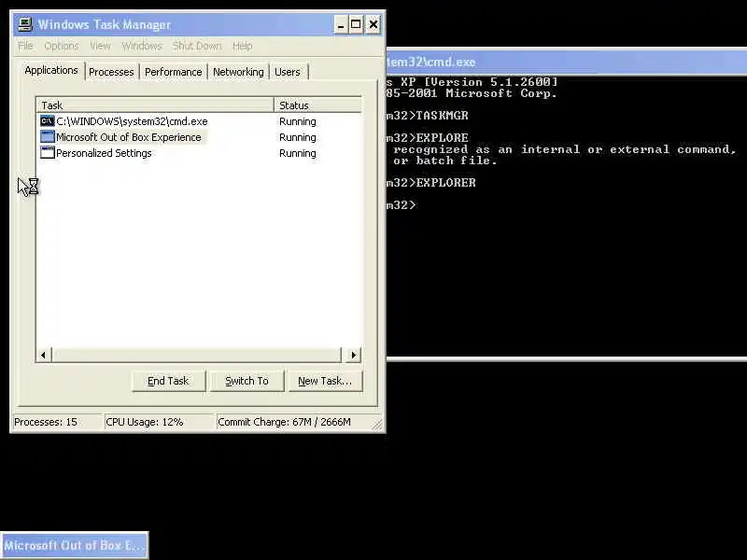
Task: Click the Microsoft Out of Box E... taskbar button
Action: pyautogui.click(x=75, y=545)
